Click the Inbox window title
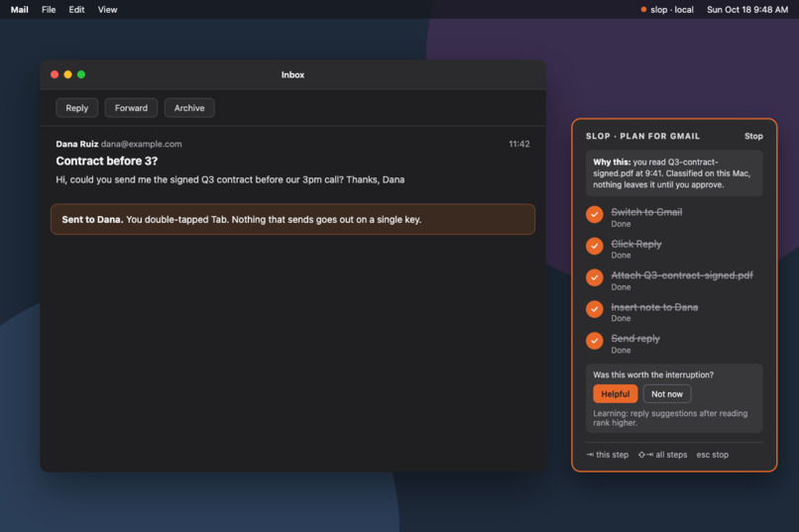The image size is (799, 532). pyautogui.click(x=292, y=75)
